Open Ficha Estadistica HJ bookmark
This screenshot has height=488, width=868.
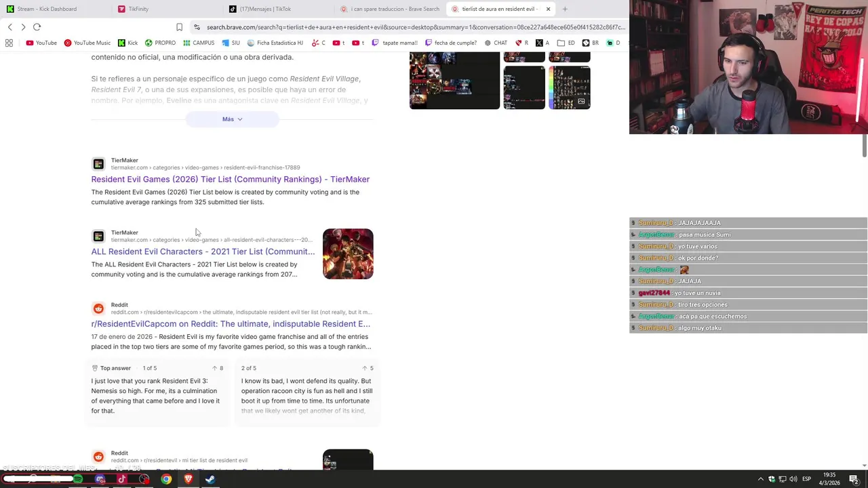pos(275,43)
